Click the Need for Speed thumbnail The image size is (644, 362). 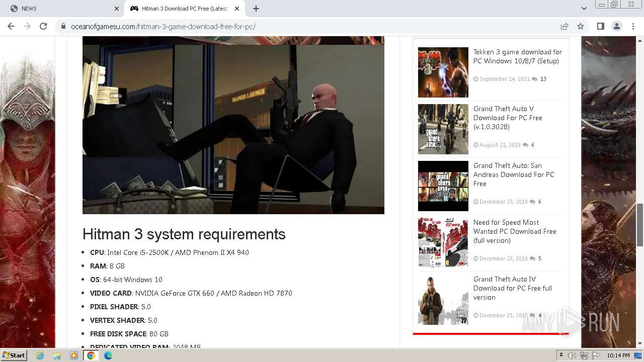pos(443,243)
